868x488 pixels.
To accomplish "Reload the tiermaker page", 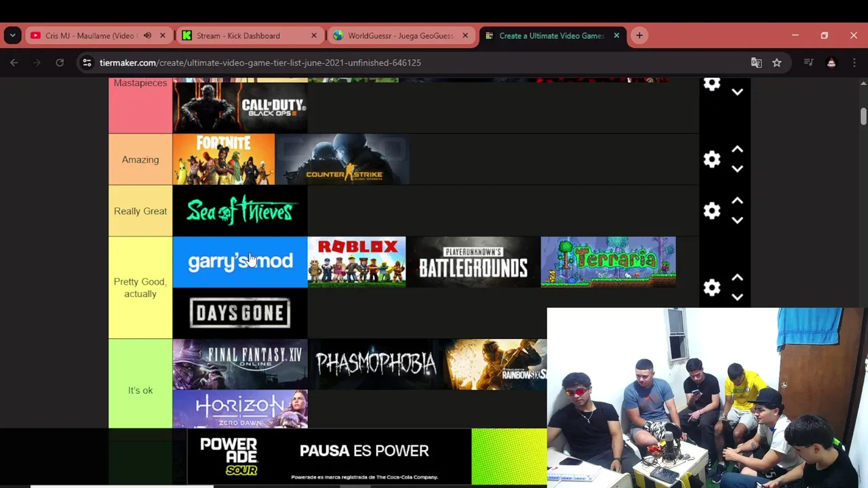I will coord(60,62).
